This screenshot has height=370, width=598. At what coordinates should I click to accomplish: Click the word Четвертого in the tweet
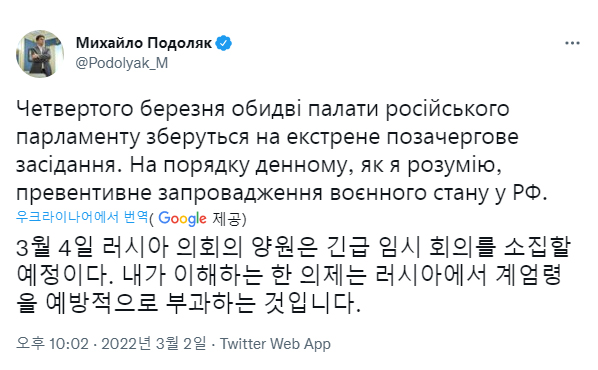pos(75,109)
